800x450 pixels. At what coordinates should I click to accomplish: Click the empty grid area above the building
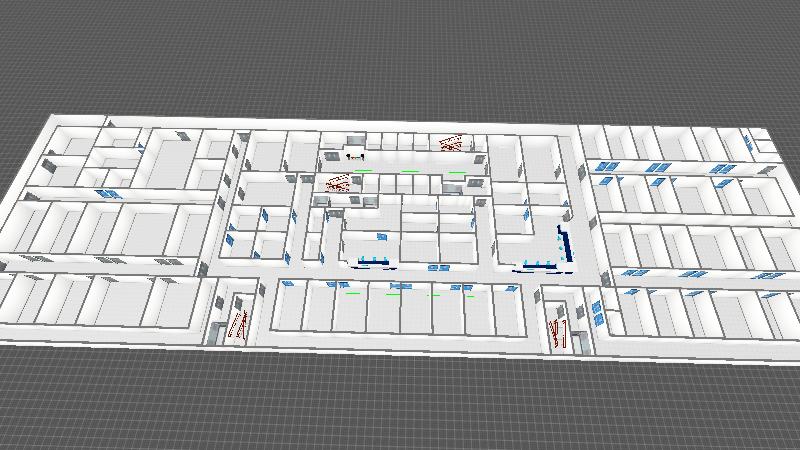tap(400, 60)
